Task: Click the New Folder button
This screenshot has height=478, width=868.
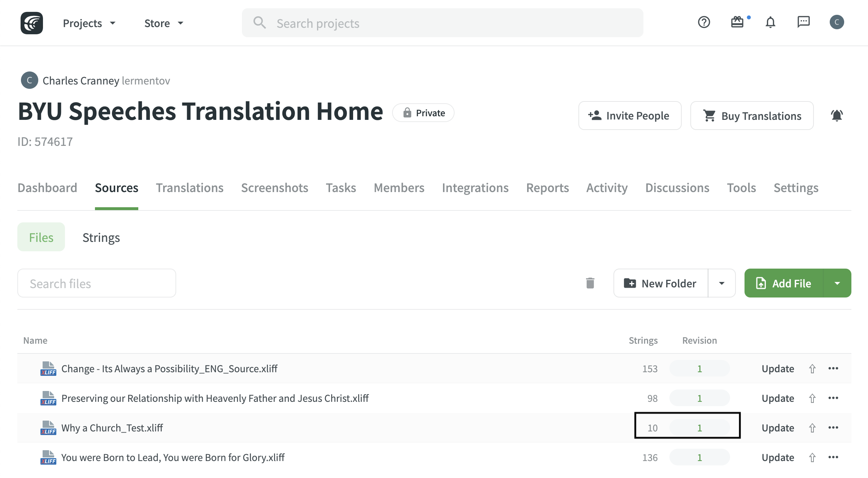Action: point(661,283)
